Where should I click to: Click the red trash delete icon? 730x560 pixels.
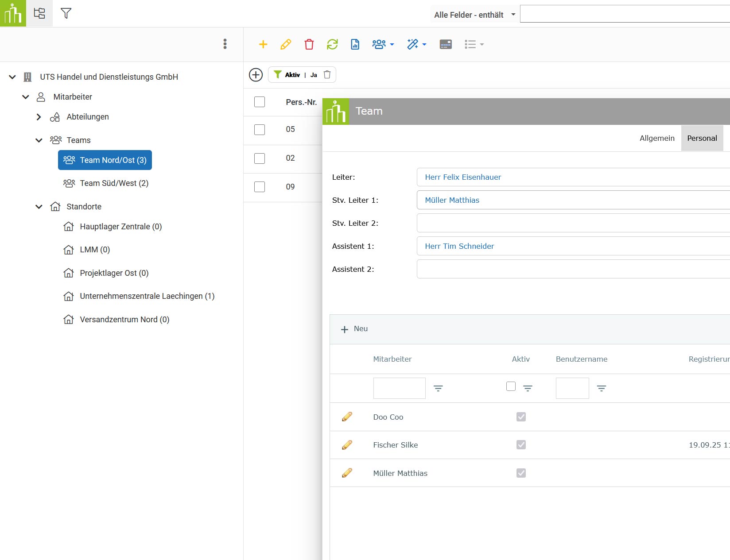coord(309,44)
